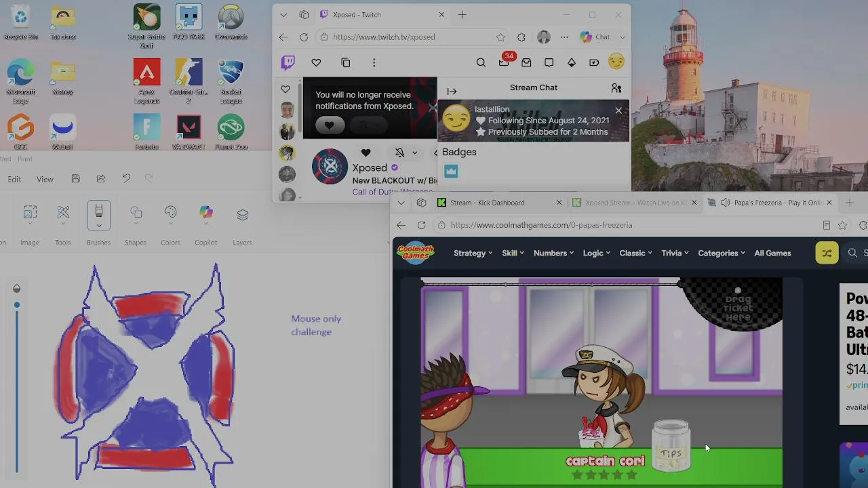The width and height of the screenshot is (868, 488).
Task: Expand the Skill games menu
Action: (x=513, y=253)
